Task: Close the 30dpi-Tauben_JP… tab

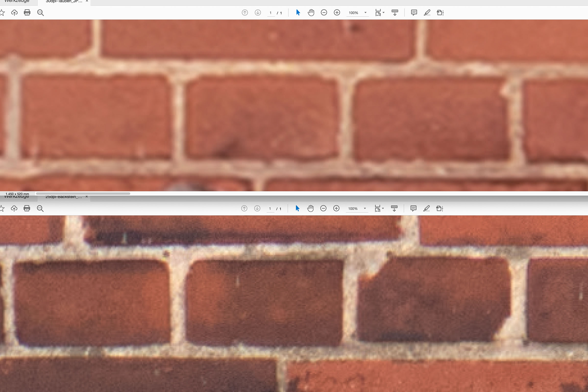Action: click(x=87, y=1)
